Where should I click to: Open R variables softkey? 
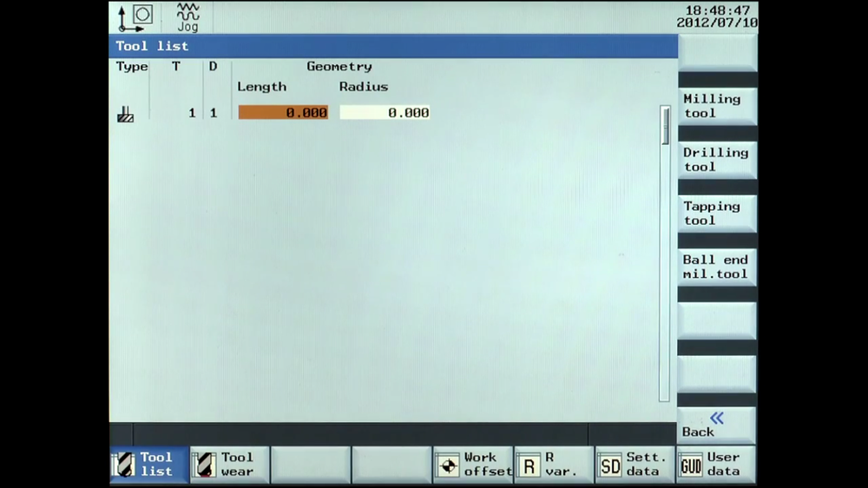[x=554, y=465]
